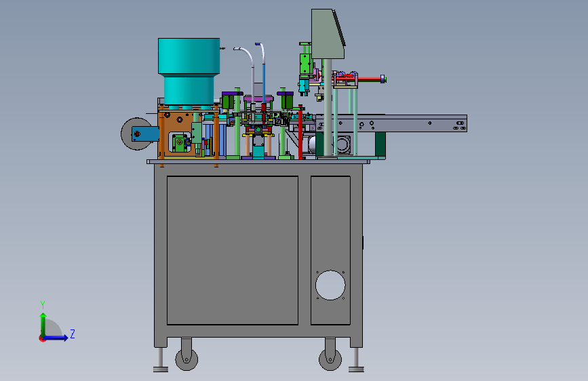Image resolution: width=588 pixels, height=381 pixels.
Task: Select the large cabinet door panel
Action: click(233, 250)
